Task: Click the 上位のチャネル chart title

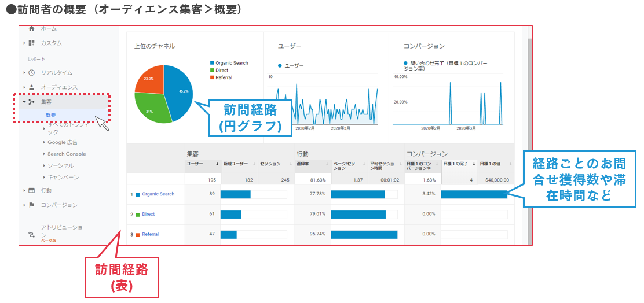Action: pyautogui.click(x=155, y=46)
